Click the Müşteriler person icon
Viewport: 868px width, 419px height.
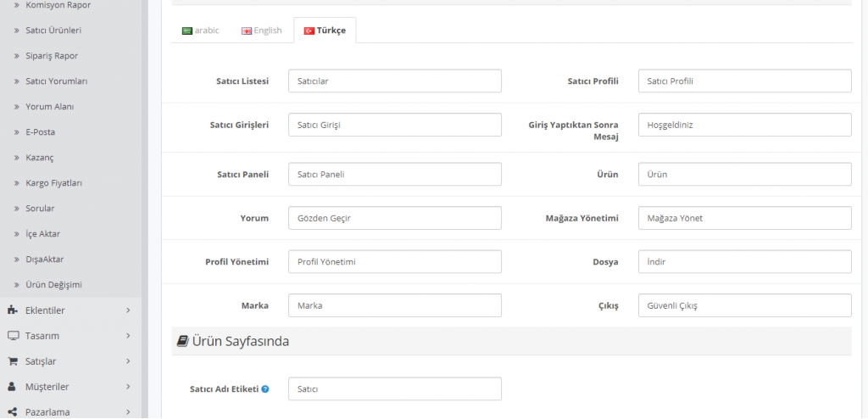(x=12, y=387)
